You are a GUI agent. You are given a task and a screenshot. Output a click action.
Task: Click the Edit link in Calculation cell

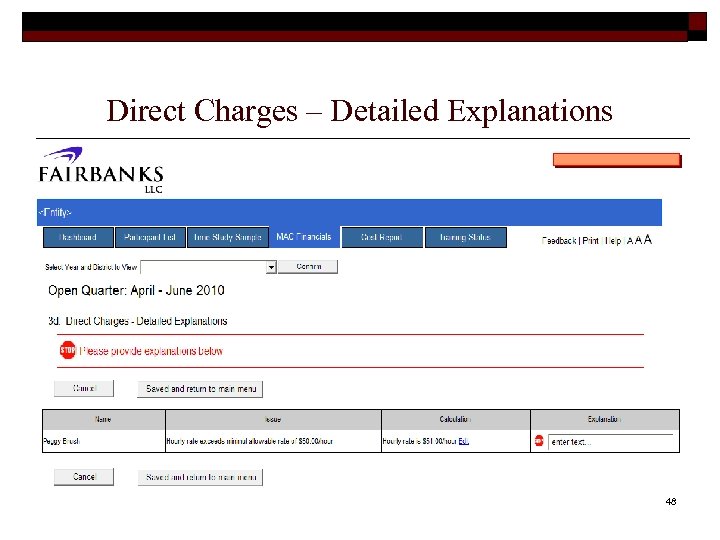coord(463,441)
